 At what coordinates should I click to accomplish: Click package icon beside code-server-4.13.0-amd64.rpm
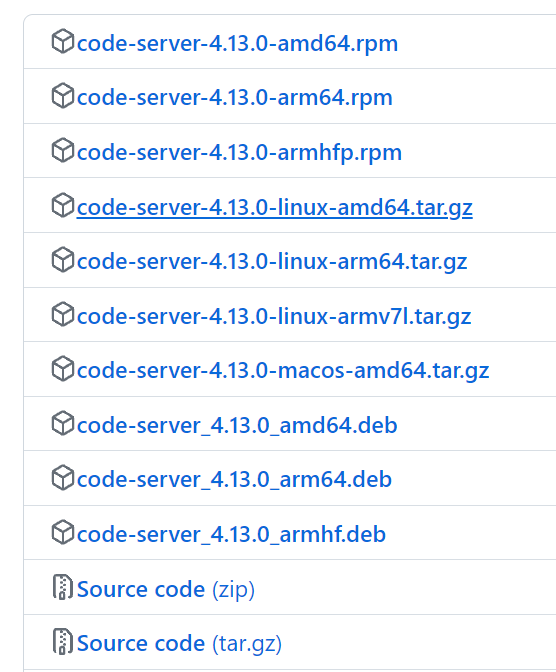pos(63,42)
